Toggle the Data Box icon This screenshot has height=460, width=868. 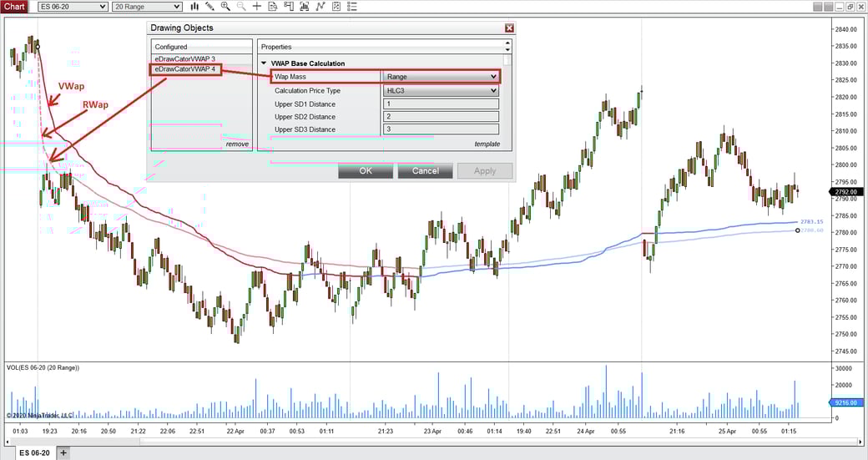point(272,7)
